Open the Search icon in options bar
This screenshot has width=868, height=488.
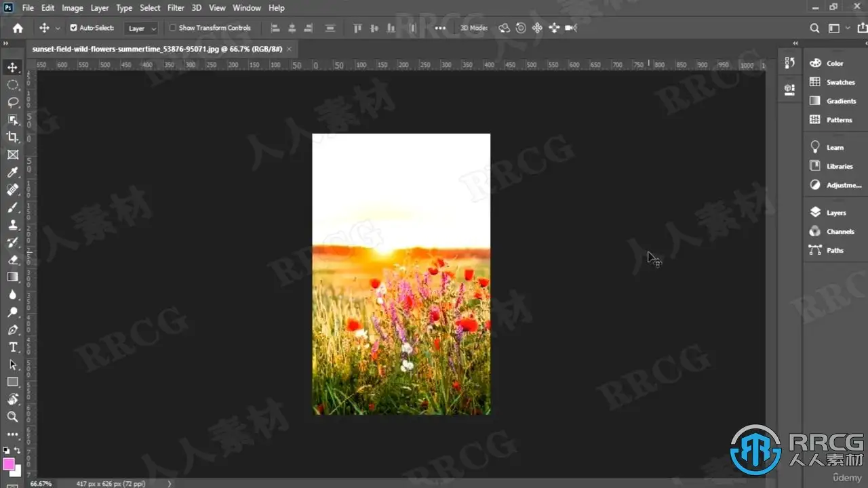pos(815,28)
